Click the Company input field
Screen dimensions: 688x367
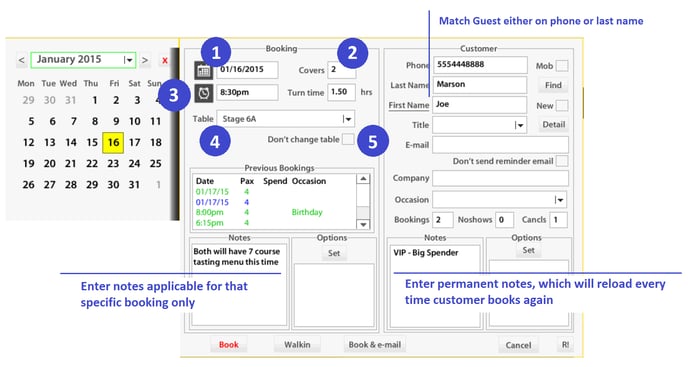(500, 178)
